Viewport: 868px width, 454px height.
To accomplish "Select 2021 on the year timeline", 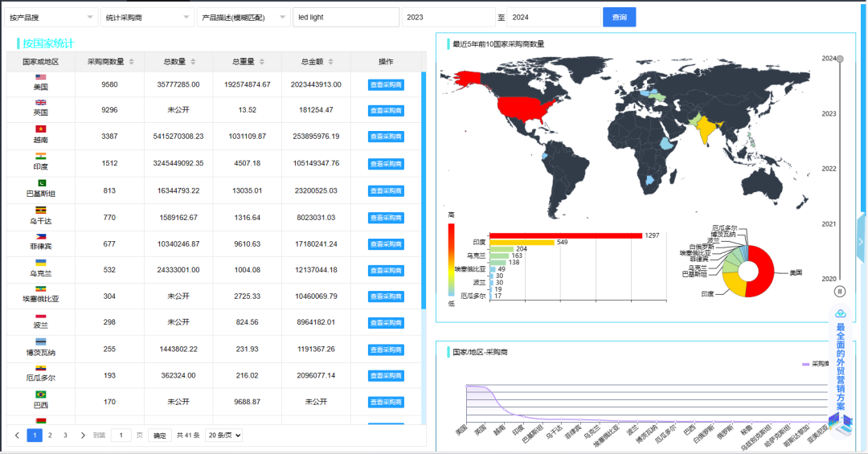I will tap(829, 223).
